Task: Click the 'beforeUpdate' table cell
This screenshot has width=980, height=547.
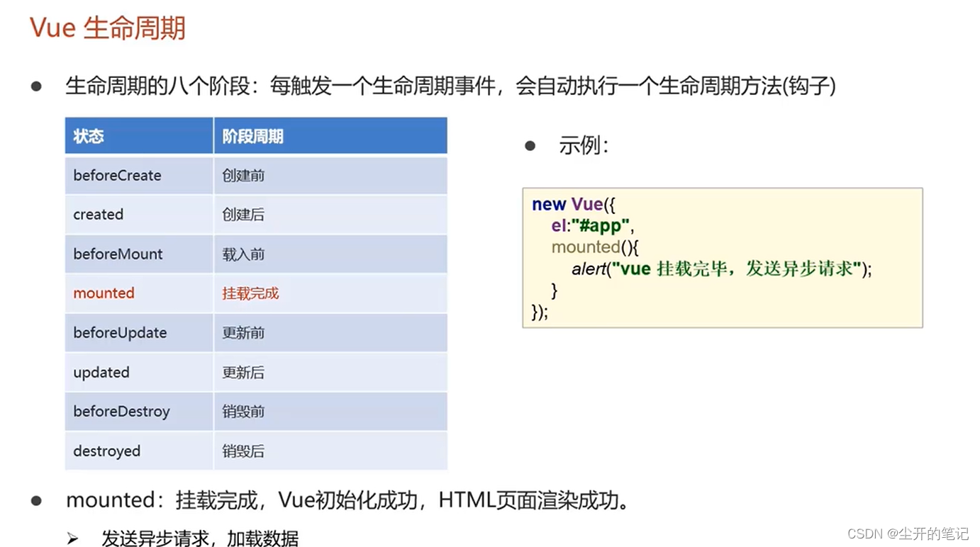Action: (x=139, y=333)
